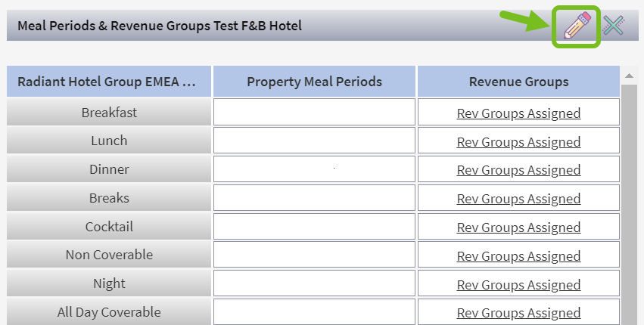Open Rev Groups Assigned for Lunch
644x325 pixels.
click(518, 141)
